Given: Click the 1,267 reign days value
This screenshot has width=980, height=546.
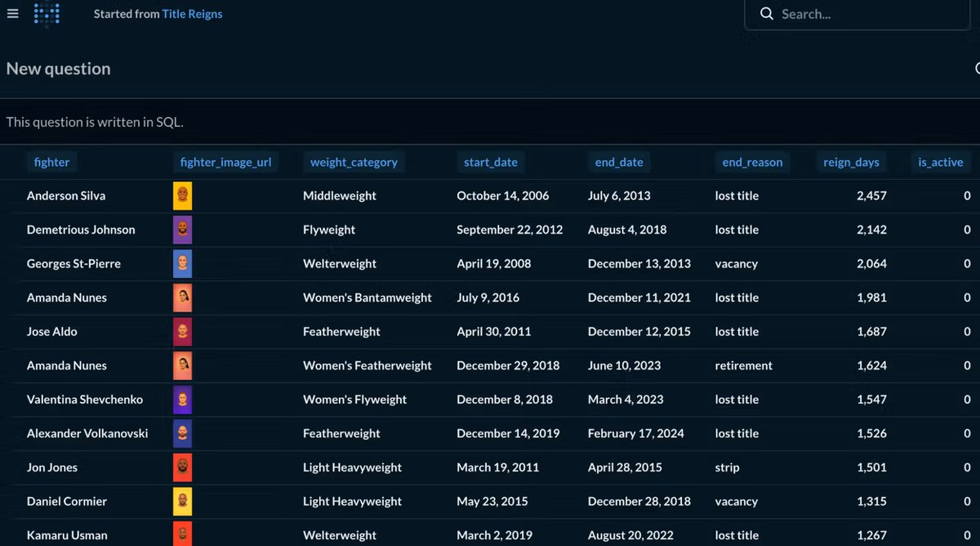Looking at the screenshot, I should click(x=871, y=535).
